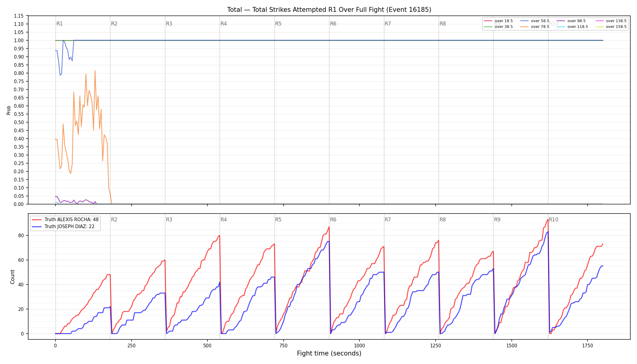Click the yellow-green 'over 158.5' legend line sample

[x=599, y=27]
